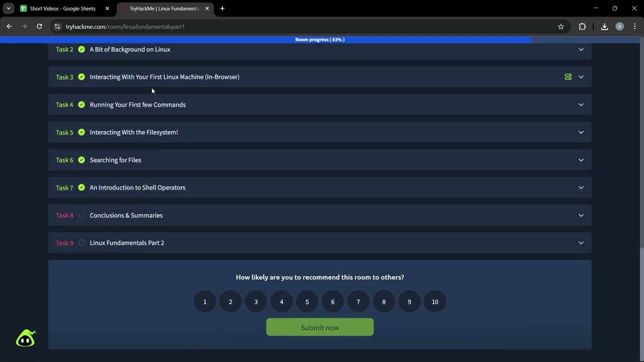Open 'Interacting With the Filesystem!' task
The width and height of the screenshot is (644, 362).
tap(134, 132)
